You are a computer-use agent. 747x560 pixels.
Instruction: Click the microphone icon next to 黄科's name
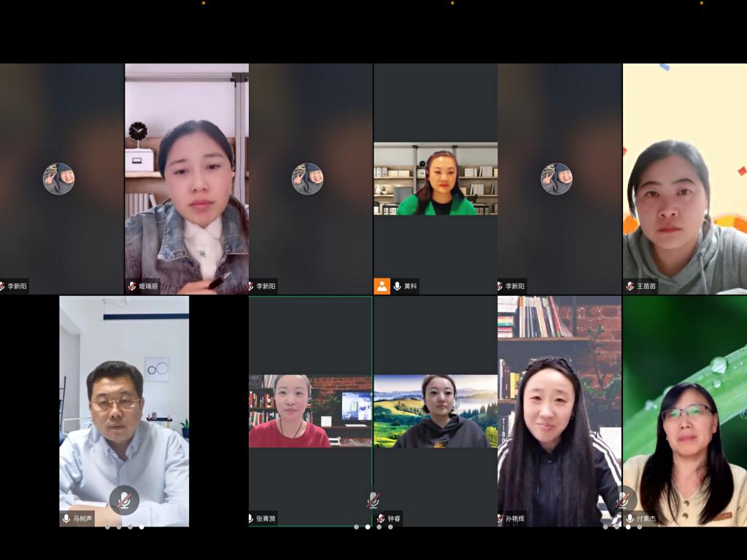pos(397,286)
